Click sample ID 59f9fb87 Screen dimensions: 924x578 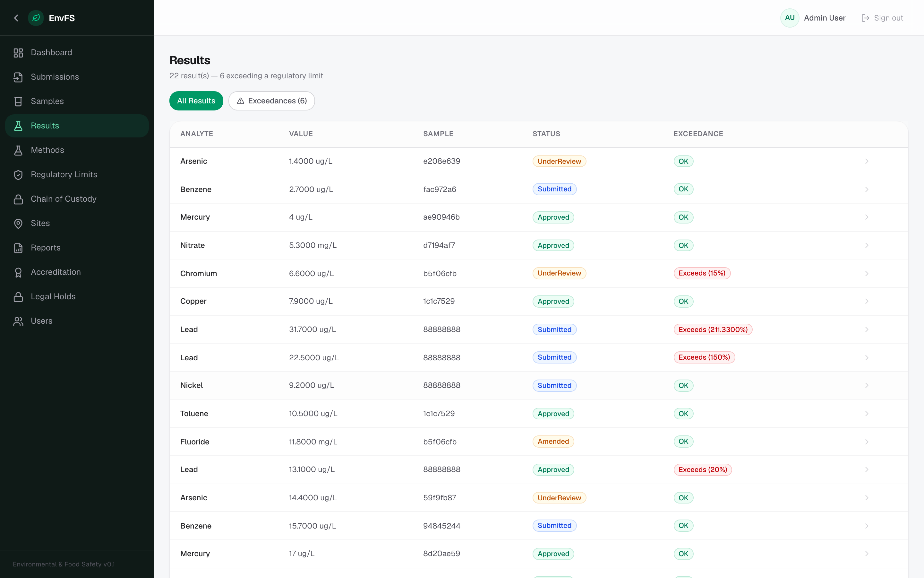coord(440,498)
